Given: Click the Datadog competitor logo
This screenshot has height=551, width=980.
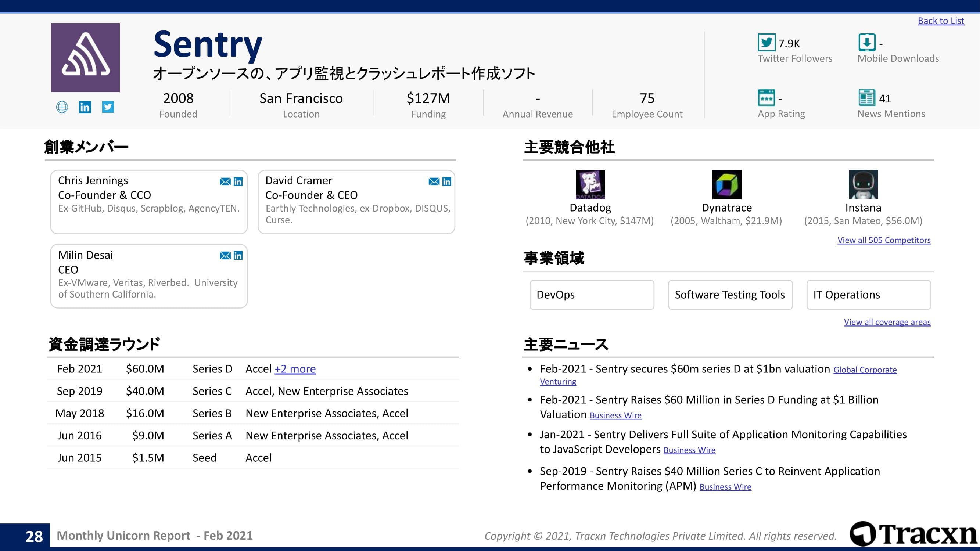Looking at the screenshot, I should 590,185.
